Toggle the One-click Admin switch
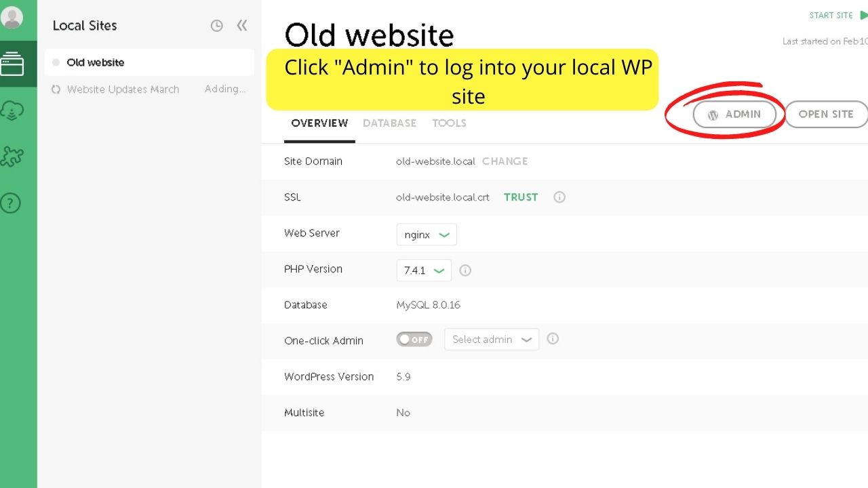 point(414,340)
